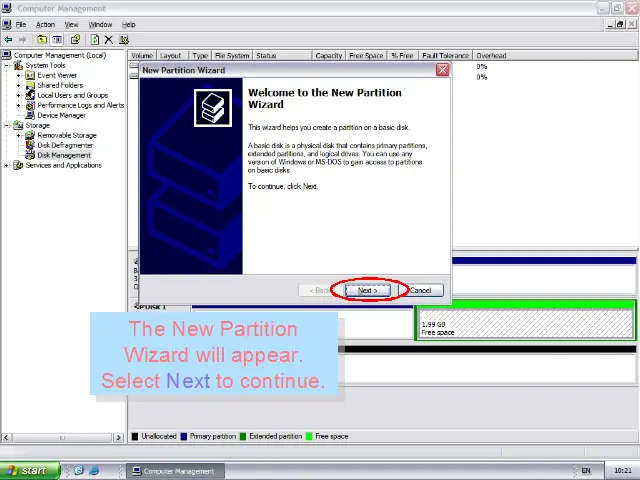Sort by the Fault Tolerance column header
The height and width of the screenshot is (480, 640).
pos(445,56)
